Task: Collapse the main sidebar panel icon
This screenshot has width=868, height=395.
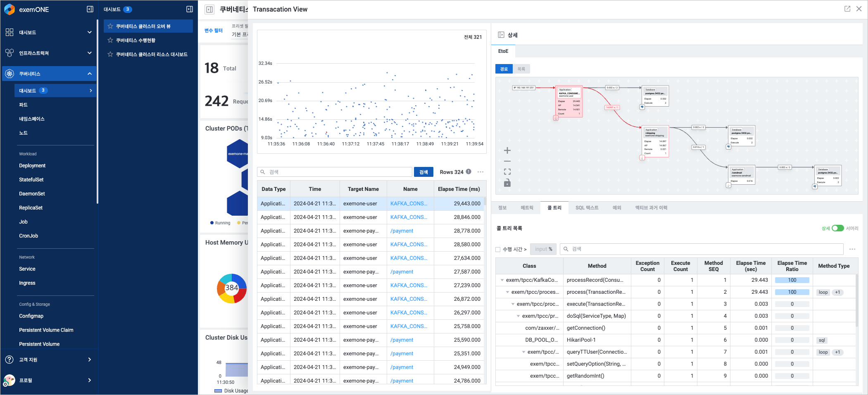Action: coord(90,9)
